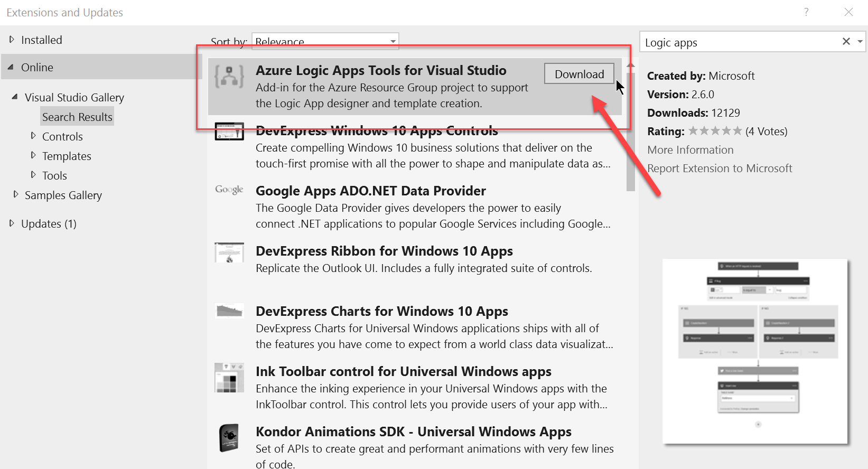Click the results list scroll up arrow
The image size is (868, 469).
coord(631,65)
